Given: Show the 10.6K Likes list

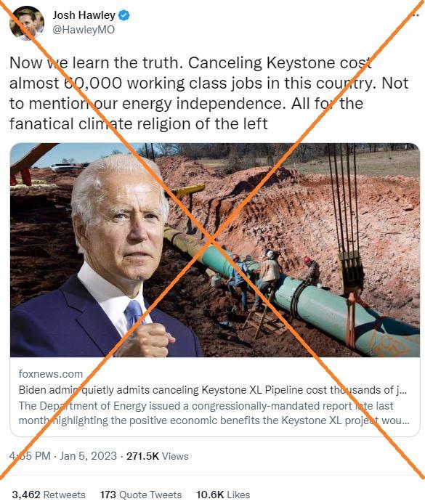Looking at the screenshot, I should 223,495.
